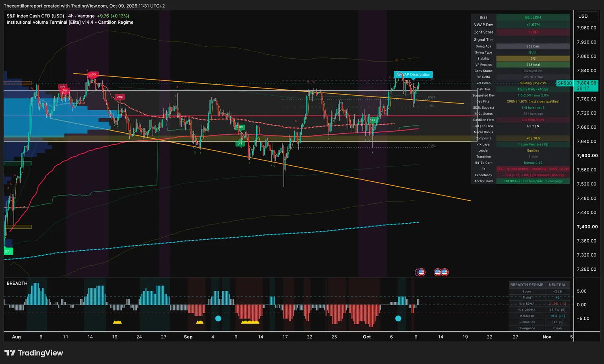Click the S&P Index Cash CFD symbol title
Image resolution: width=604 pixels, height=364 pixels.
pos(35,16)
